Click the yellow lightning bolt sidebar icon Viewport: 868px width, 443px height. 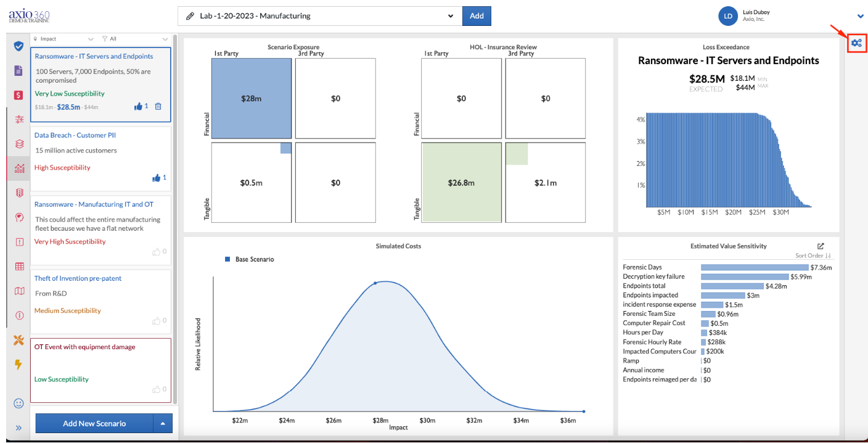coord(18,364)
